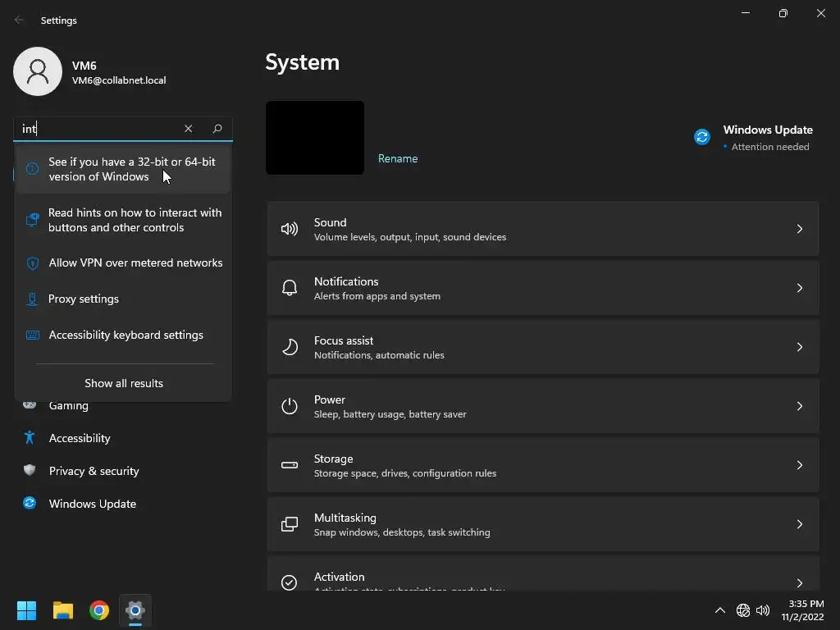Image resolution: width=840 pixels, height=630 pixels.
Task: Clear the search box text with X
Action: point(188,129)
